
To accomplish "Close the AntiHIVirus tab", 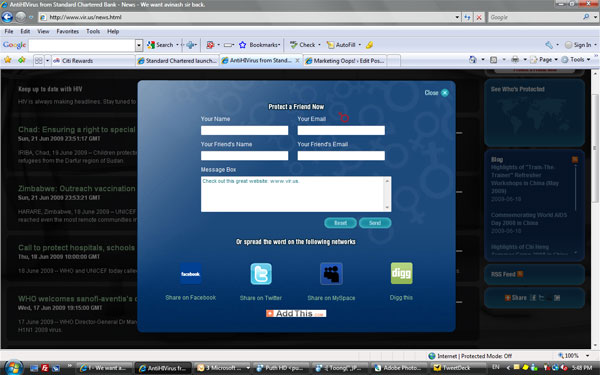I will (x=297, y=60).
